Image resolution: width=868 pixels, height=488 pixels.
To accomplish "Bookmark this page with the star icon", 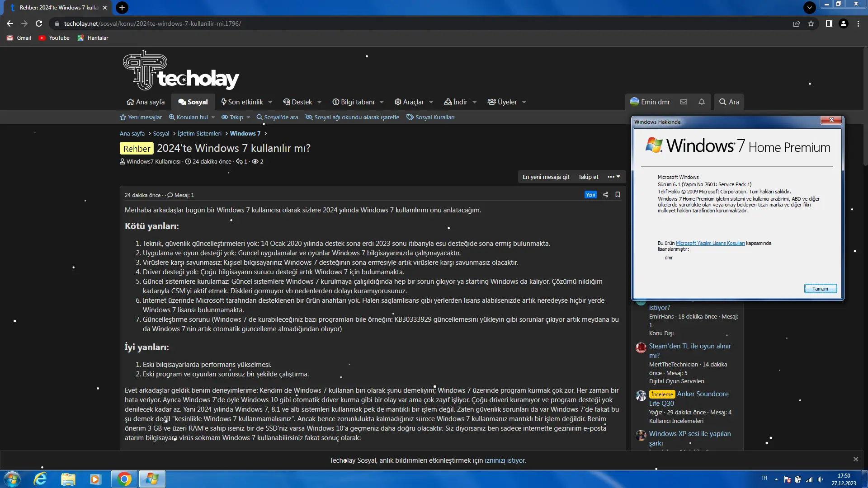I will (x=811, y=23).
